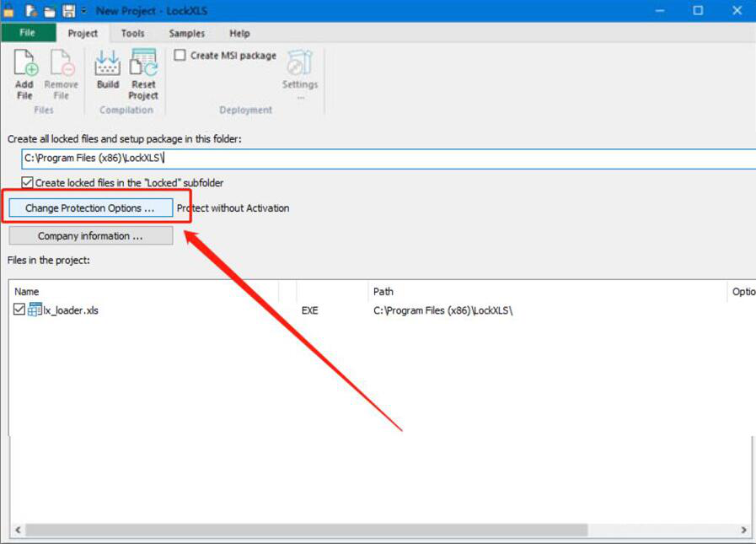756x544 pixels.
Task: Click the horizontal scrollbar thumb in file list
Action: (x=306, y=530)
